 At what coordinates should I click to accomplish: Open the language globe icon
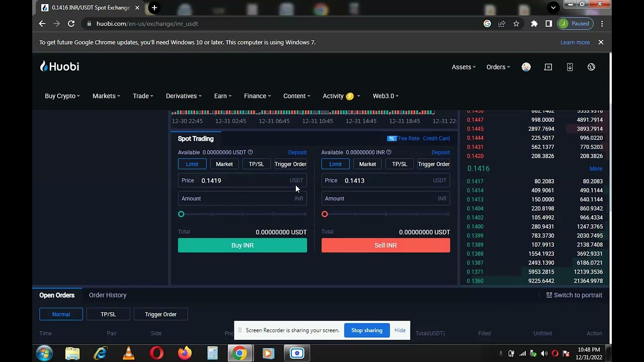[591, 67]
